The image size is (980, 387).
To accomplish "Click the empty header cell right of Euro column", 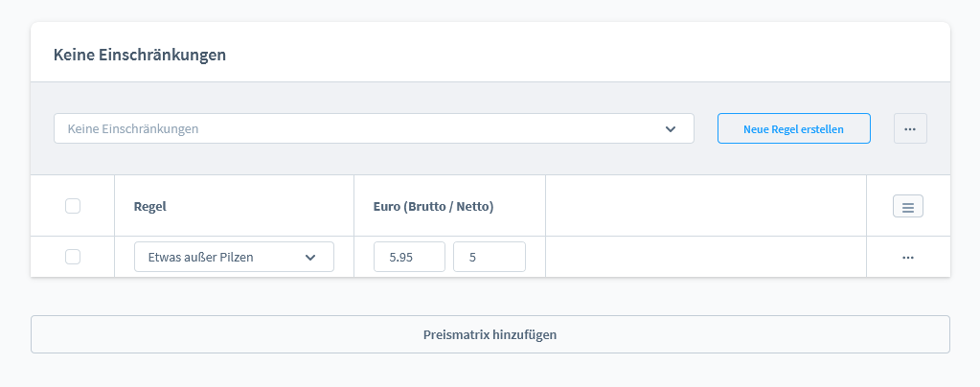I will [705, 206].
